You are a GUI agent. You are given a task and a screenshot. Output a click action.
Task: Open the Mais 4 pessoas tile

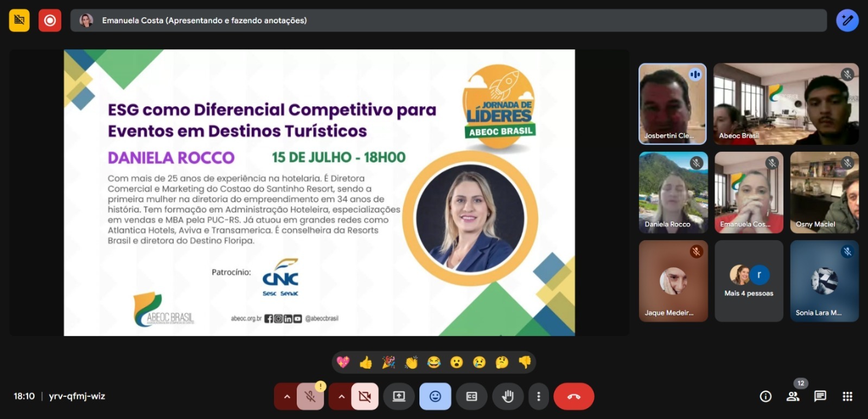pos(749,281)
